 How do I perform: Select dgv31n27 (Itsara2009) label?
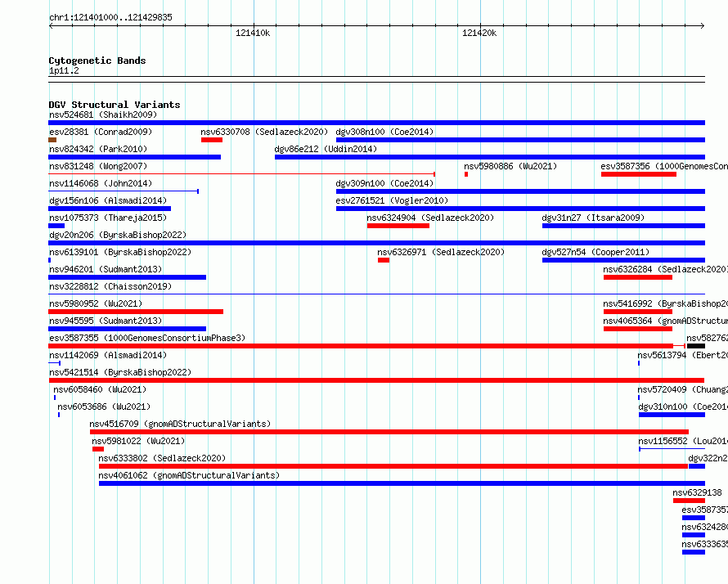[x=593, y=218]
